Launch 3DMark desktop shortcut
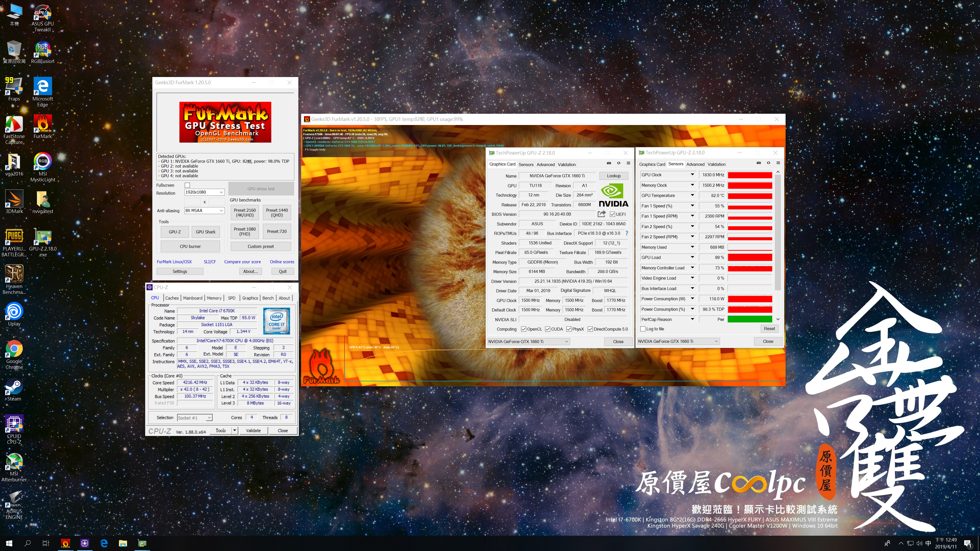 (x=14, y=202)
